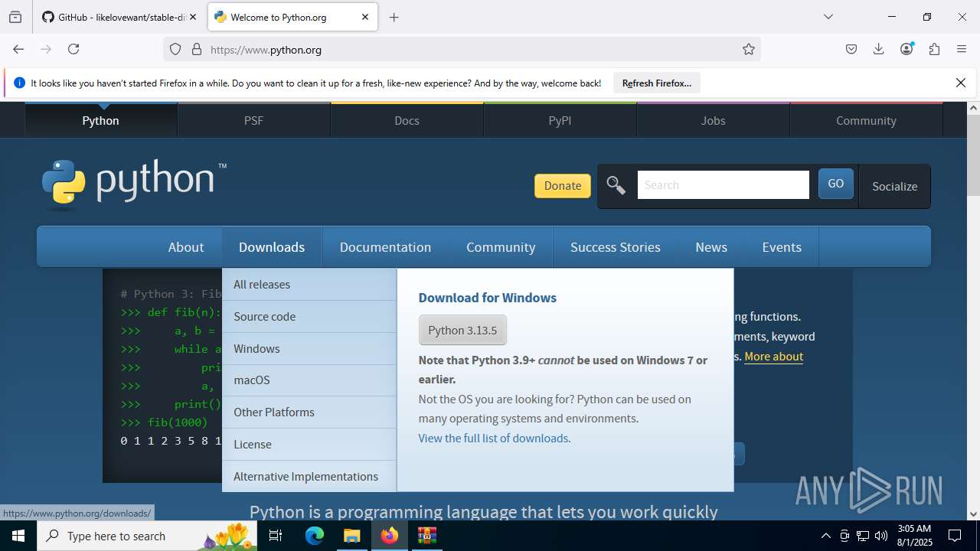Viewport: 980px width, 551px height.
Task: Choose macOS from Downloads menu
Action: click(309, 380)
